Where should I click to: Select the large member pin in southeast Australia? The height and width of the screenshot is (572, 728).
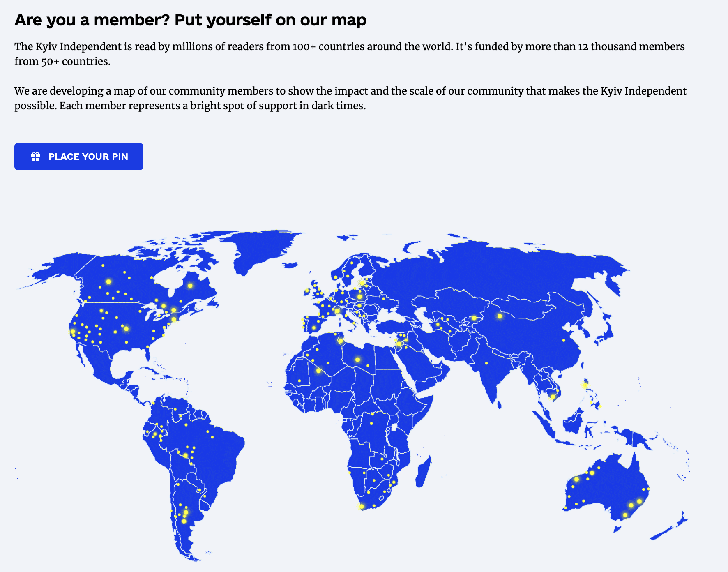coord(639,502)
